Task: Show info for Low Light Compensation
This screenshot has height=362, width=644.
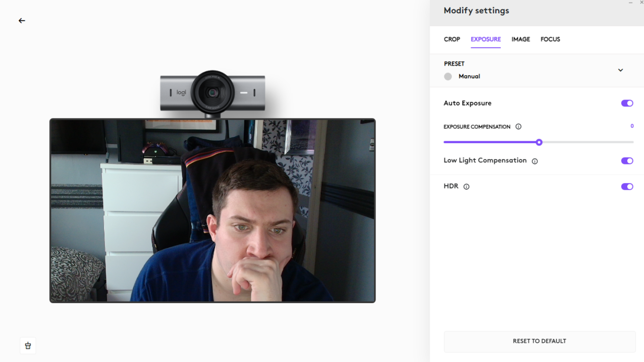Action: point(535,161)
